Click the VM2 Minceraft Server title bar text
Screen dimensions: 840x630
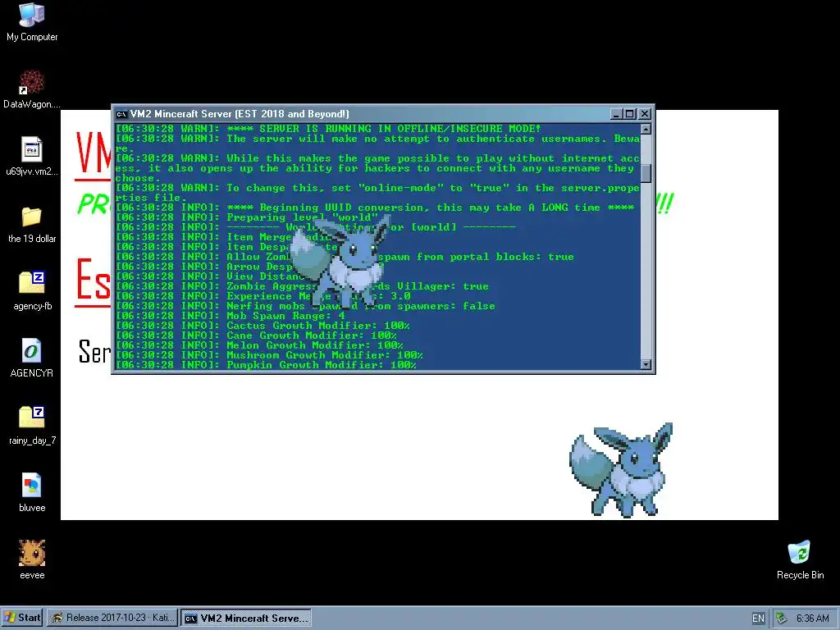pos(240,113)
